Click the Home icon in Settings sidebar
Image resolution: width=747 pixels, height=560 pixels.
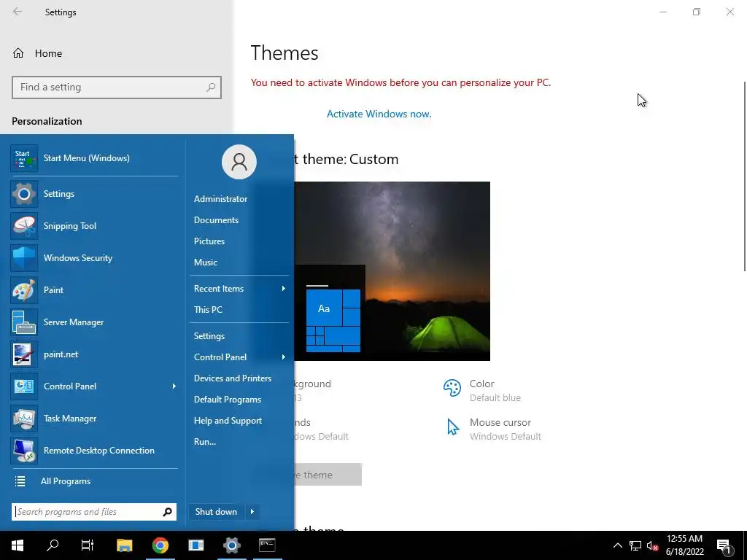(x=18, y=53)
